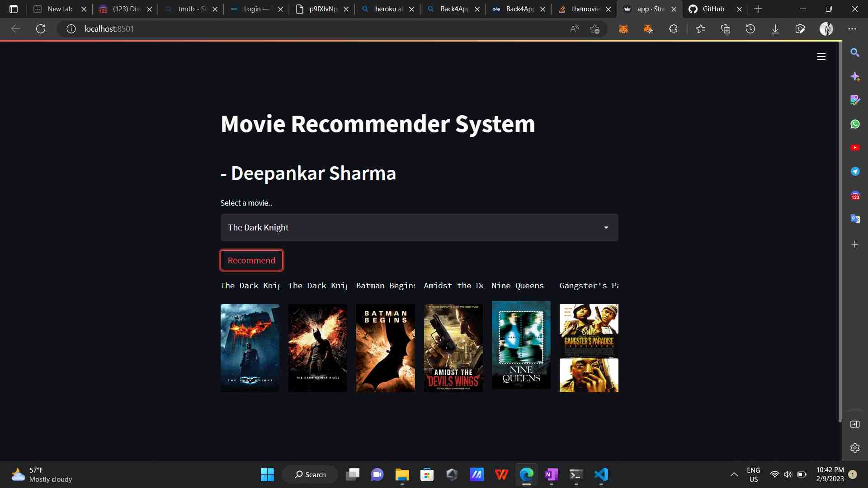
Task: Open sidebar Search icon
Action: (x=855, y=52)
